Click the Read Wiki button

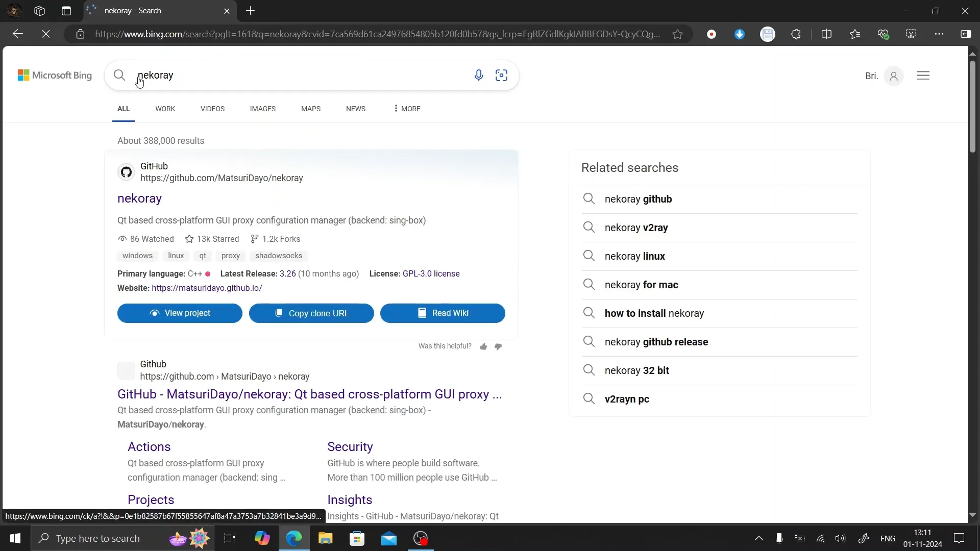click(x=443, y=313)
